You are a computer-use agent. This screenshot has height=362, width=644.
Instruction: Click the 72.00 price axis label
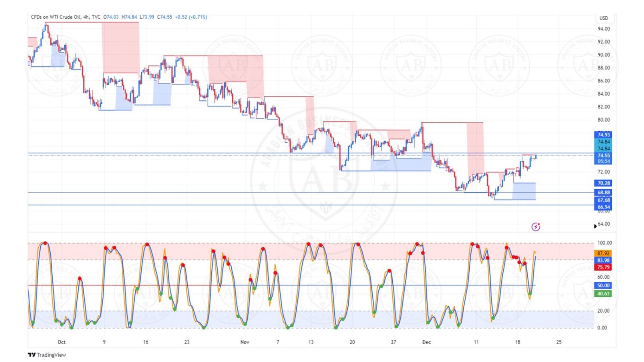coord(604,172)
